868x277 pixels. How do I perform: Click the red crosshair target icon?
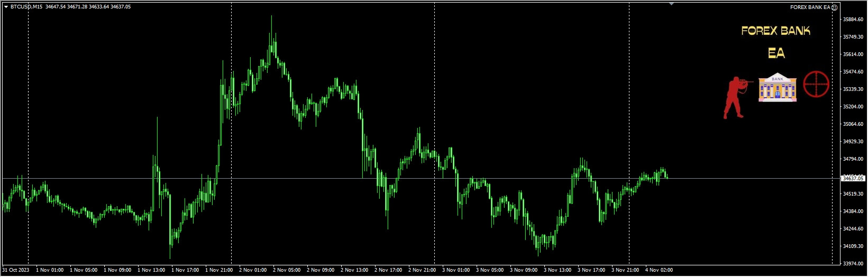816,84
